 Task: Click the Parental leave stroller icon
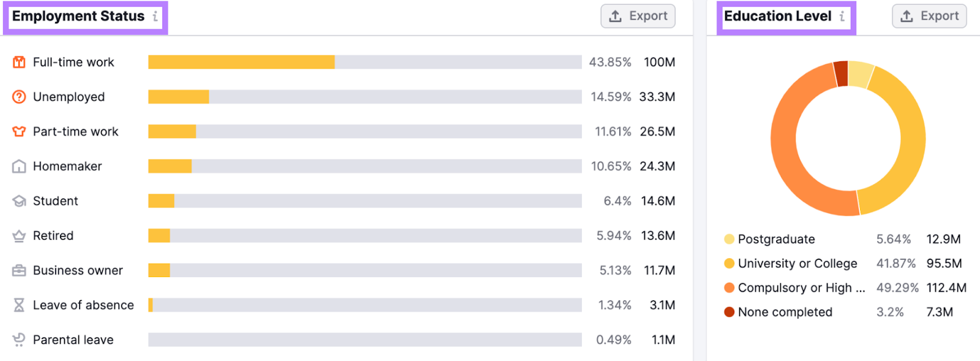[x=19, y=340]
